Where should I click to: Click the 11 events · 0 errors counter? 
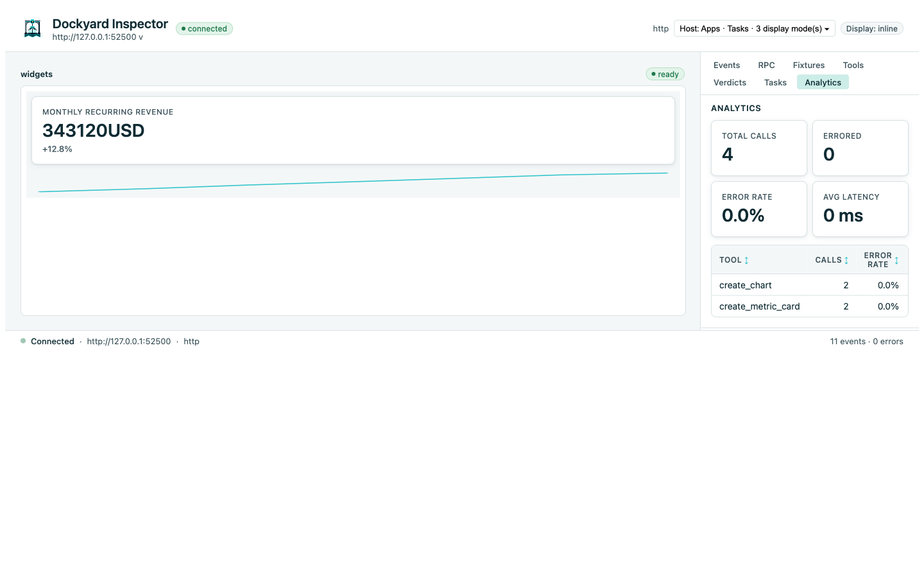pos(866,341)
